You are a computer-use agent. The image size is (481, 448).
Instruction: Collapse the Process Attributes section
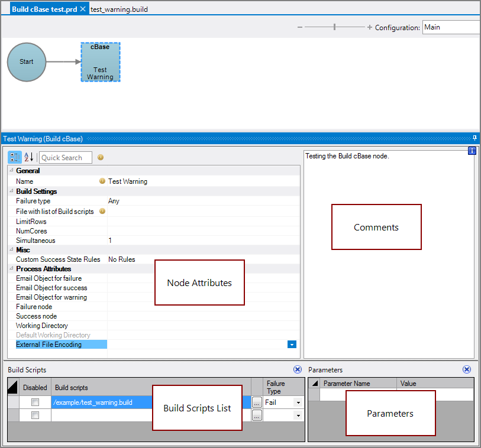pos(11,269)
